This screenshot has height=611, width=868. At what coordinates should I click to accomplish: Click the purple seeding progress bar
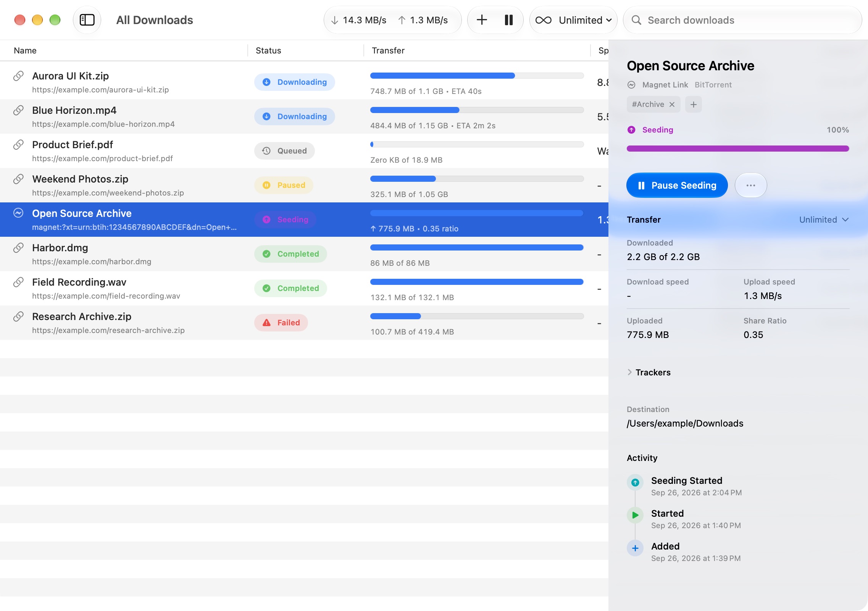coord(738,149)
